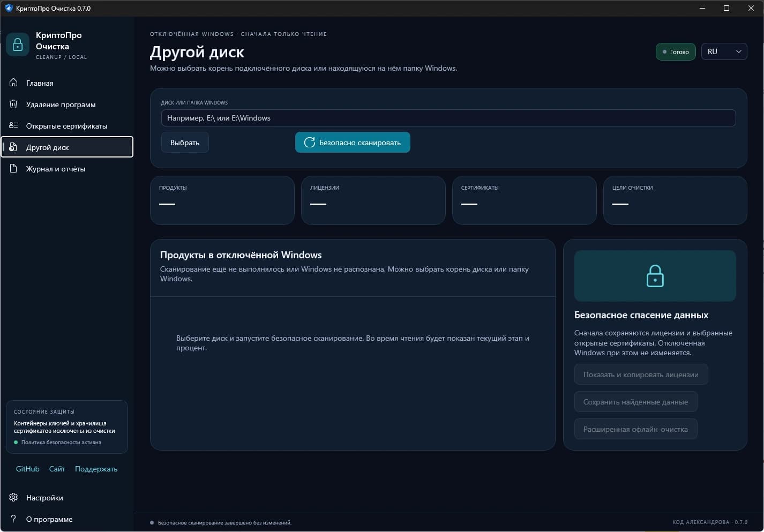Click Показать и копировать лицензии button
This screenshot has height=532, width=764.
(641, 374)
